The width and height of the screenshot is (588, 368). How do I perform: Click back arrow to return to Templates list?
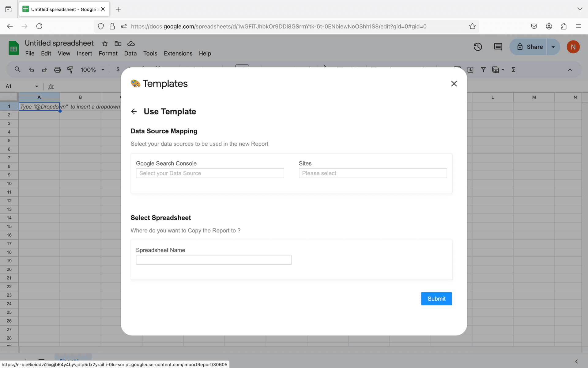point(134,112)
